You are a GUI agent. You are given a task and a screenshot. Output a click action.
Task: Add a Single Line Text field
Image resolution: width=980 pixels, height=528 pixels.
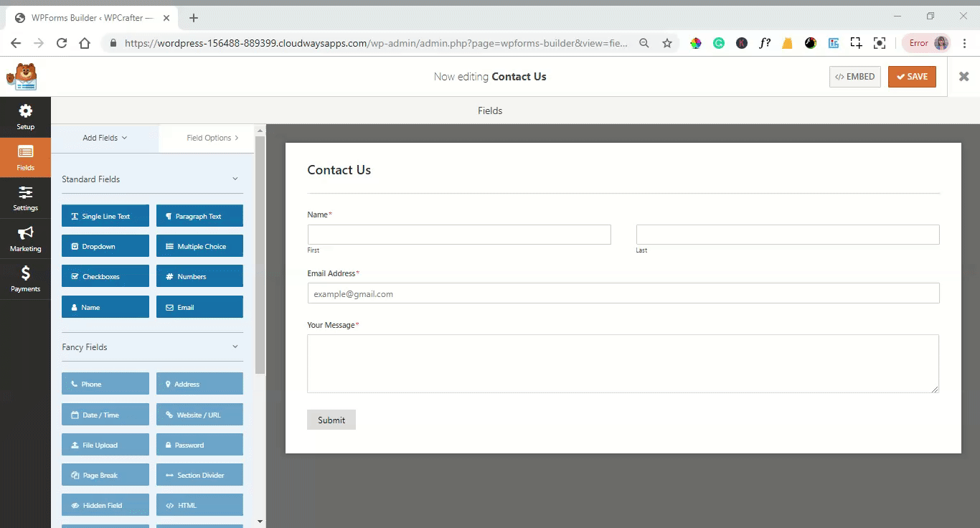(x=105, y=216)
